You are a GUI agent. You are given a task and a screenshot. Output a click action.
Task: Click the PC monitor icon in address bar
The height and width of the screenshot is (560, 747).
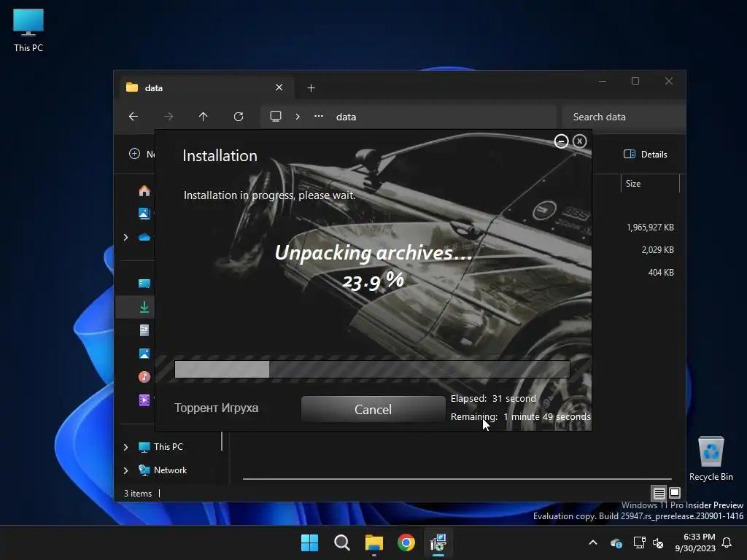[276, 117]
